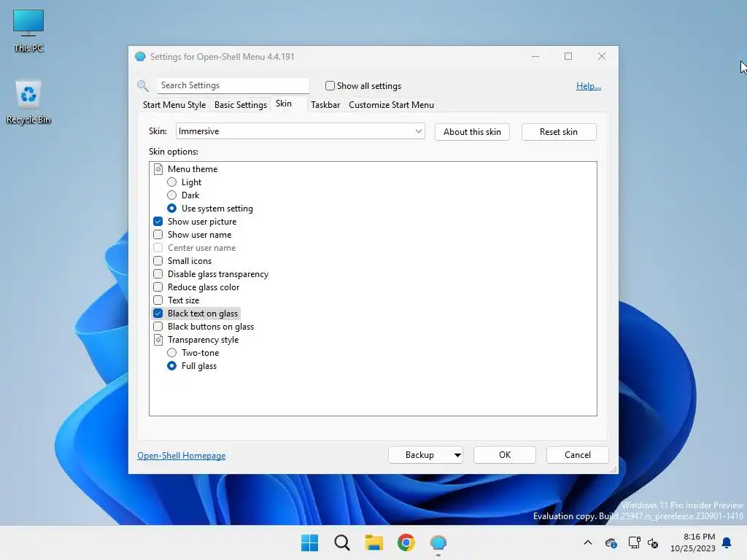Enable Show user name

[x=158, y=235]
